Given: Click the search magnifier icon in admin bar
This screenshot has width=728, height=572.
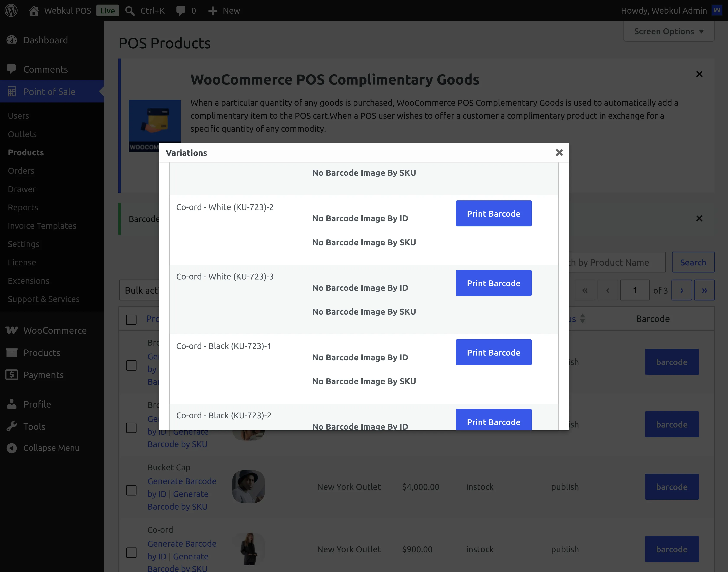Looking at the screenshot, I should point(130,11).
